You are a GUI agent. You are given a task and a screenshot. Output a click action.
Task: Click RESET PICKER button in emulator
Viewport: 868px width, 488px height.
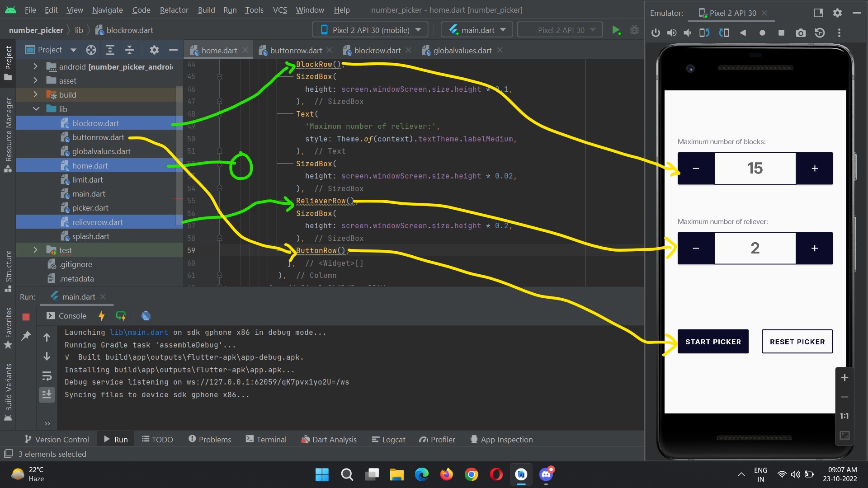pos(797,342)
